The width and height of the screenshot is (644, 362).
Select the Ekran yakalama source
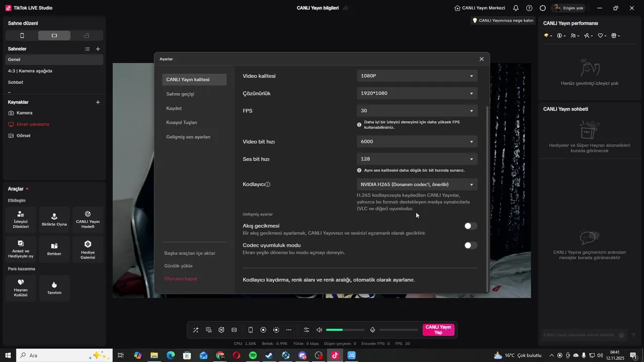pos(54,124)
